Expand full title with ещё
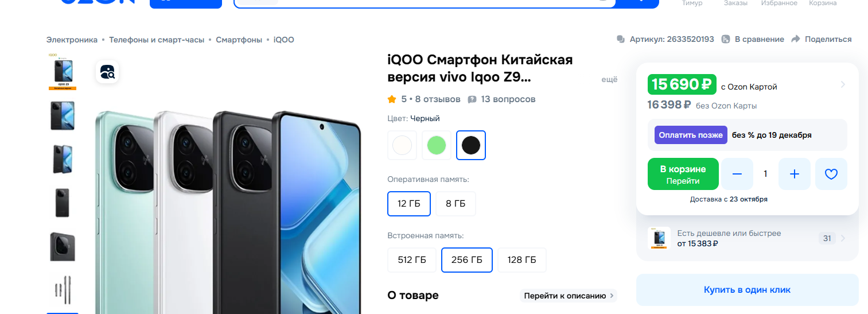 point(609,80)
